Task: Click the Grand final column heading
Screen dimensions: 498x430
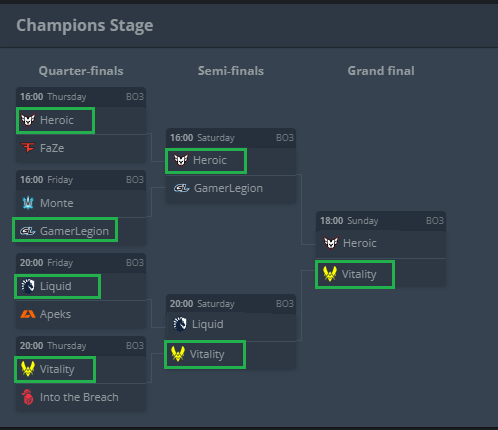Action: click(x=381, y=71)
